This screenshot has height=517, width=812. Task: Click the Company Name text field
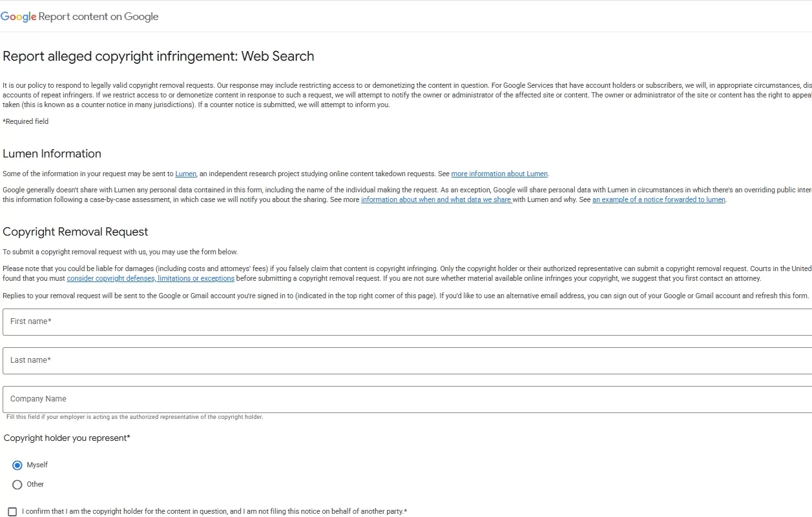(x=407, y=400)
